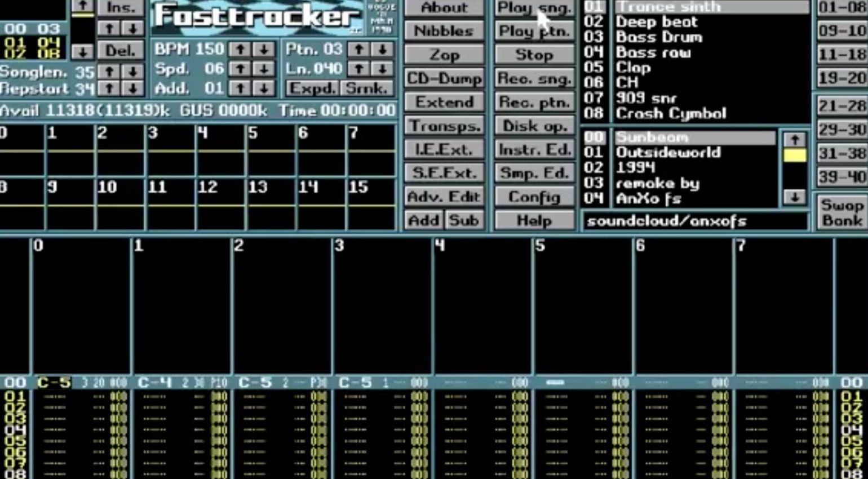The width and height of the screenshot is (868, 479).
Task: Switch to instrument bank 21-28
Action: [x=842, y=105]
